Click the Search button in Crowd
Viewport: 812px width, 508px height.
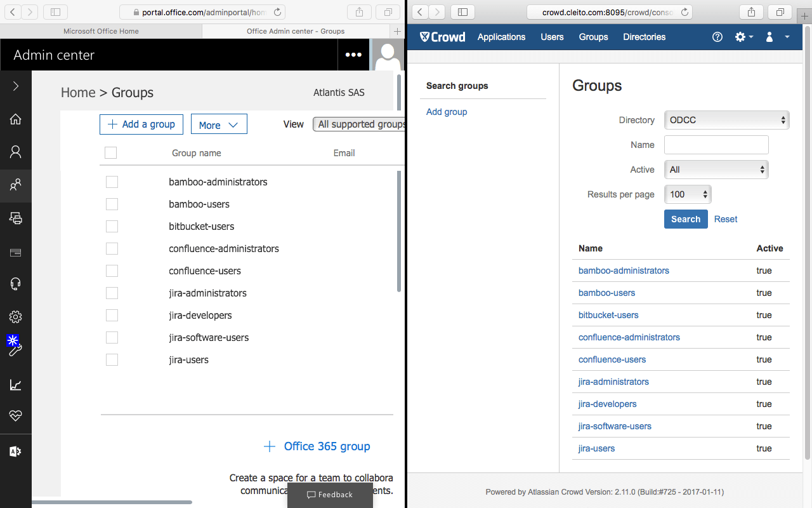[x=686, y=219]
